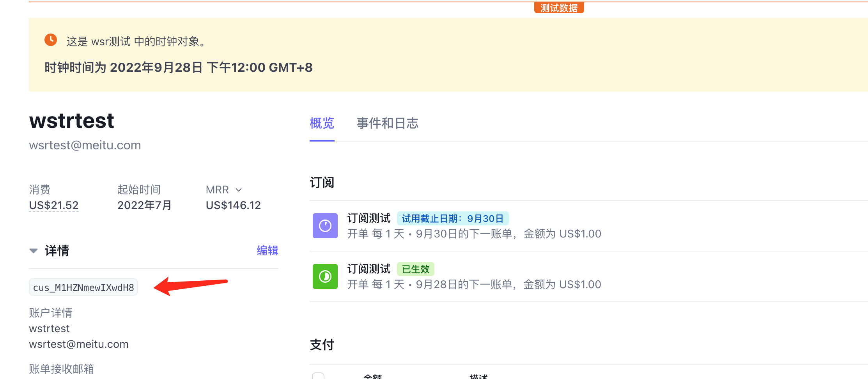The height and width of the screenshot is (379, 868).
Task: Click purple trial subscription clock icon
Action: [x=325, y=226]
